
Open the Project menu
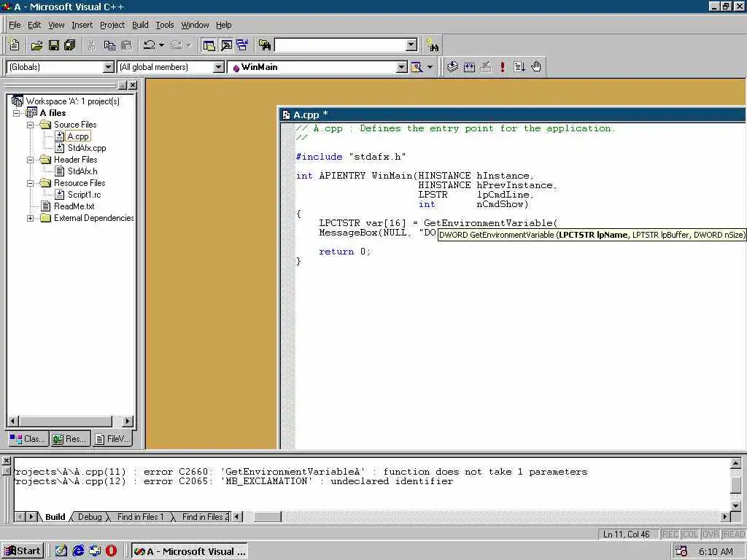pos(112,25)
